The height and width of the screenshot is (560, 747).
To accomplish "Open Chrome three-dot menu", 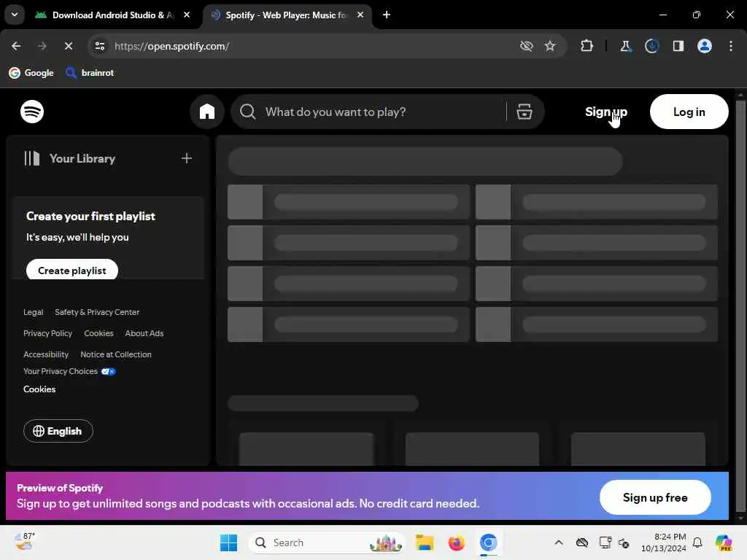I will tap(730, 46).
